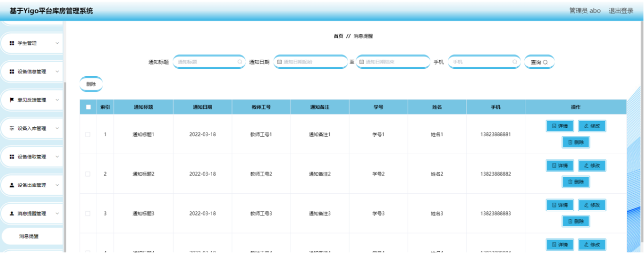The width and height of the screenshot is (644, 254).
Task: Open 详情 for row 通知标题2
Action: tap(560, 165)
